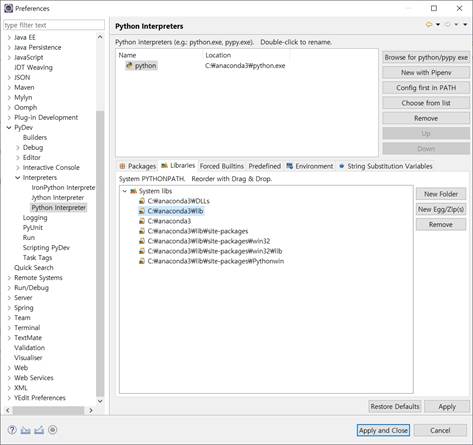Expand the Java EE tree node

[x=9, y=37]
